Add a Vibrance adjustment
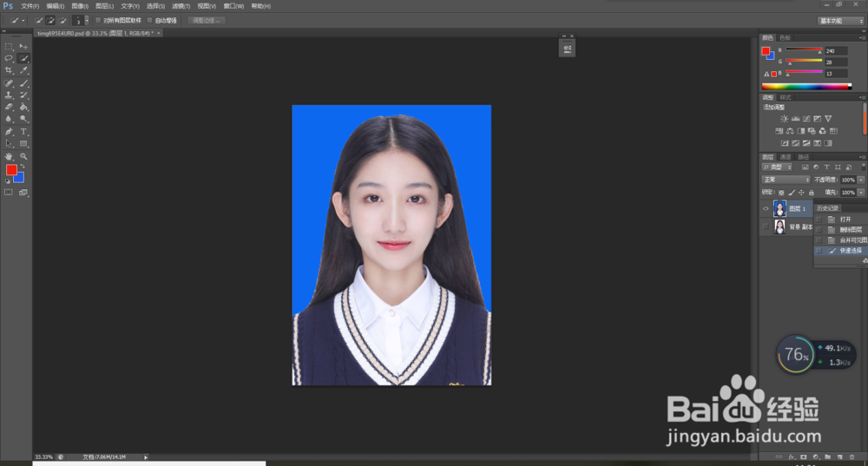Viewport: 868px width, 466px height. click(828, 118)
